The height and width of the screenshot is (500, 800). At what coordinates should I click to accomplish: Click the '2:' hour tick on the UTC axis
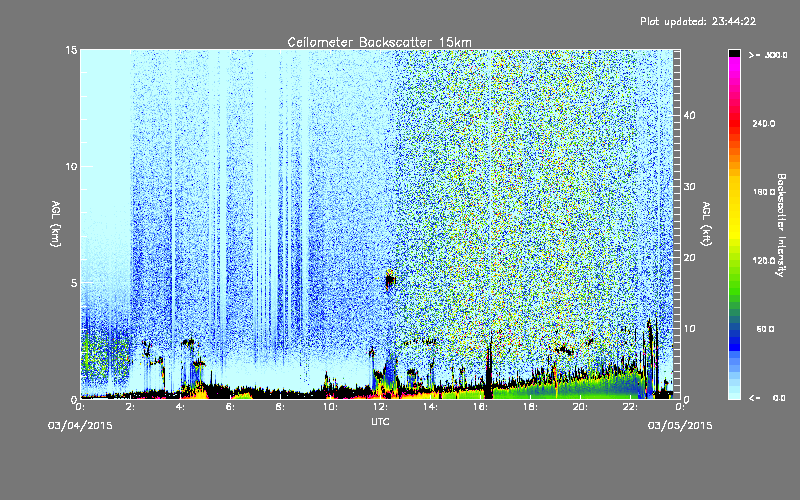pos(130,407)
